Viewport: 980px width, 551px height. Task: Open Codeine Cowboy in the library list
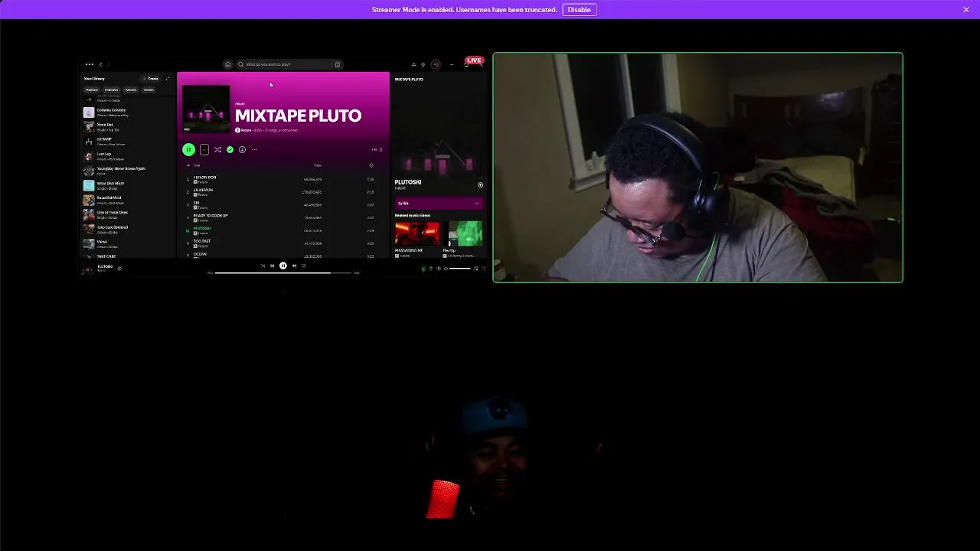[128, 112]
